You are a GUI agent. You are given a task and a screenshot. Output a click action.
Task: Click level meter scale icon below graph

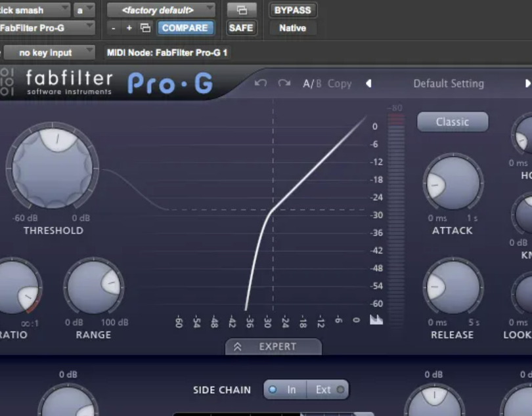pos(376,320)
